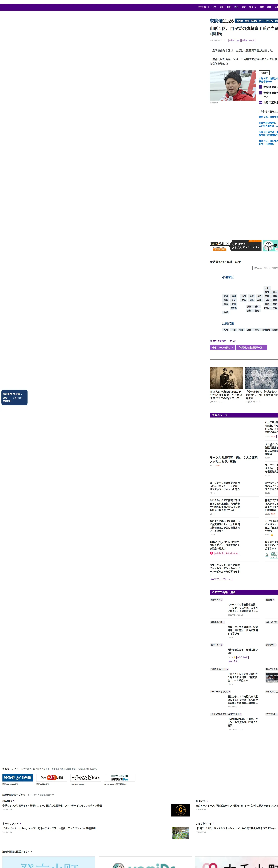Click the 保存して後で読む folder icon

pyautogui.click(x=211, y=341)
